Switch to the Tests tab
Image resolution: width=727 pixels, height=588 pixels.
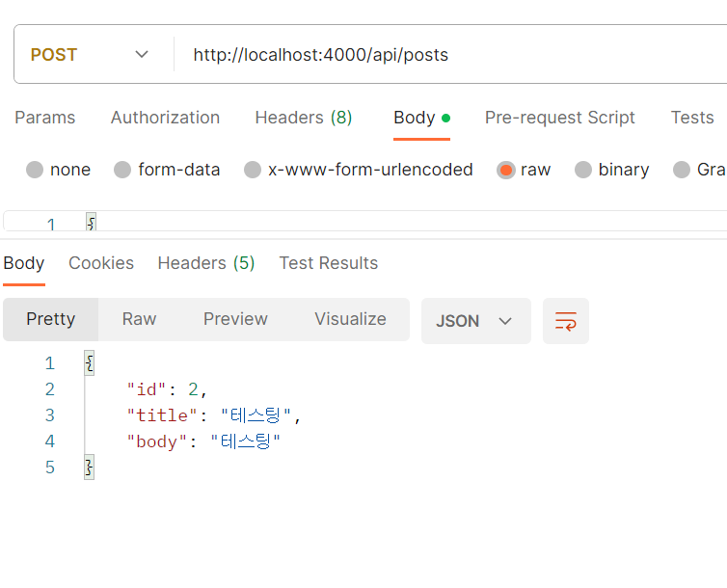tap(692, 118)
